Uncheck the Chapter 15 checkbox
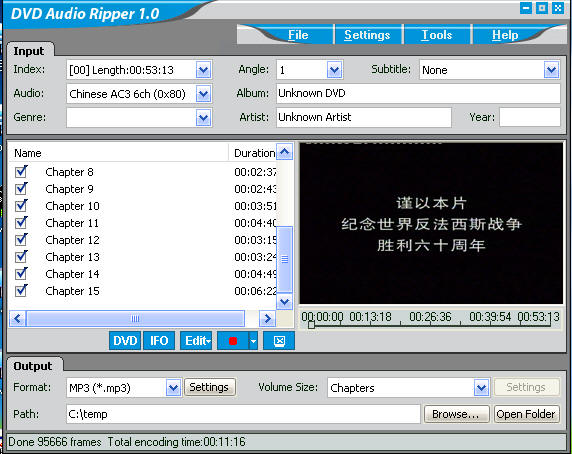572x454 pixels. 21,291
